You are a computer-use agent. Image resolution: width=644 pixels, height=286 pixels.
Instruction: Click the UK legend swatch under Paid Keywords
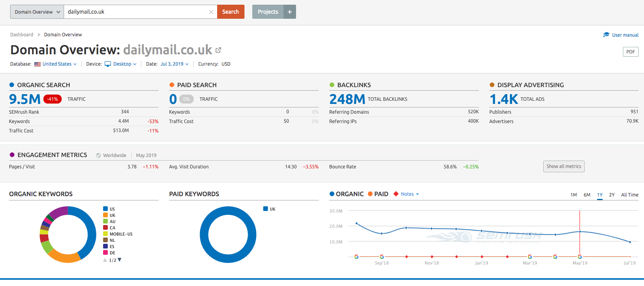(266, 209)
